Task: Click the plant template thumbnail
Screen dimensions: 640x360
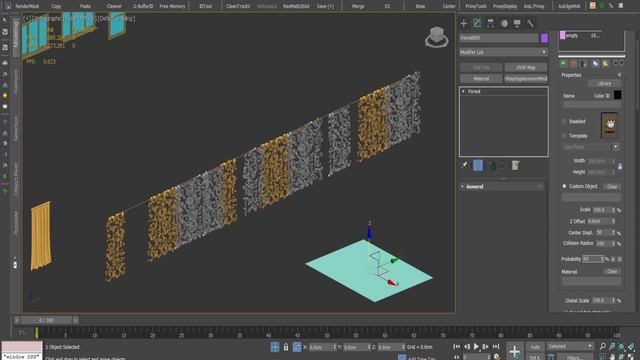Action: click(x=609, y=126)
